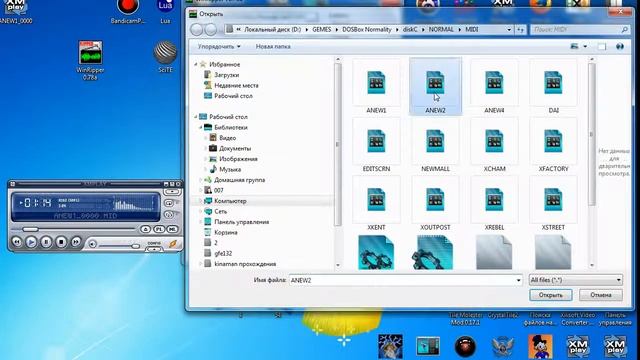Select Документы library
Viewport: 640px width, 360px height.
coord(235,149)
